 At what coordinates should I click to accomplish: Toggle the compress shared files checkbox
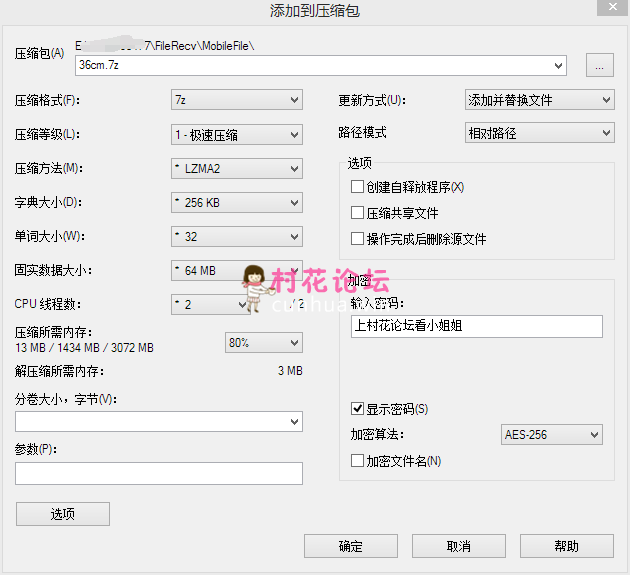tap(357, 213)
